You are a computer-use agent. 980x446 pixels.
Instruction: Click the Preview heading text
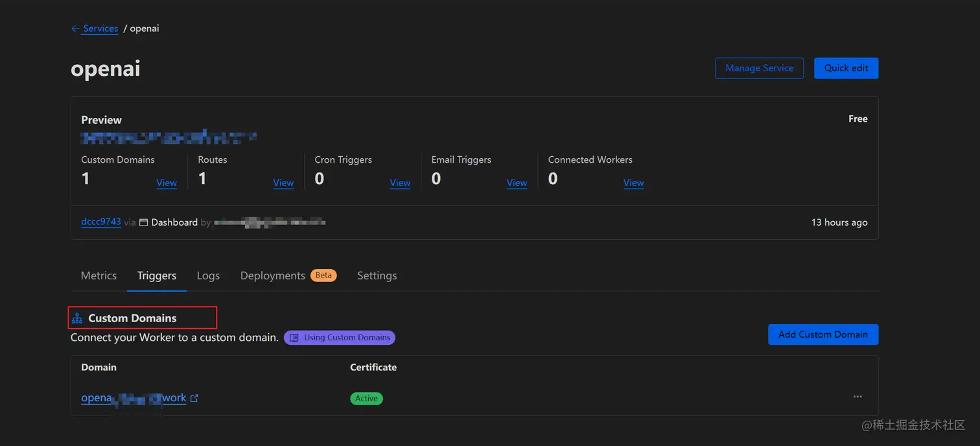pos(101,120)
